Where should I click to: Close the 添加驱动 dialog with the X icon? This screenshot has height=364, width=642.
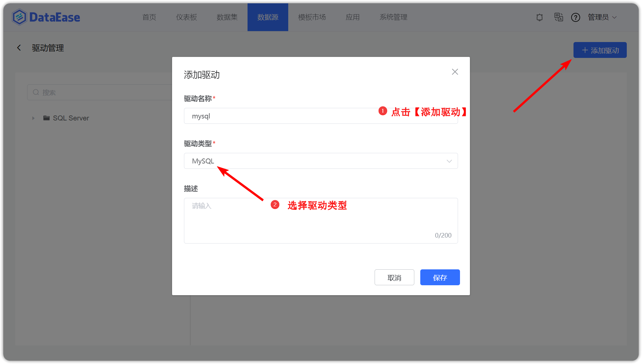[x=455, y=72]
